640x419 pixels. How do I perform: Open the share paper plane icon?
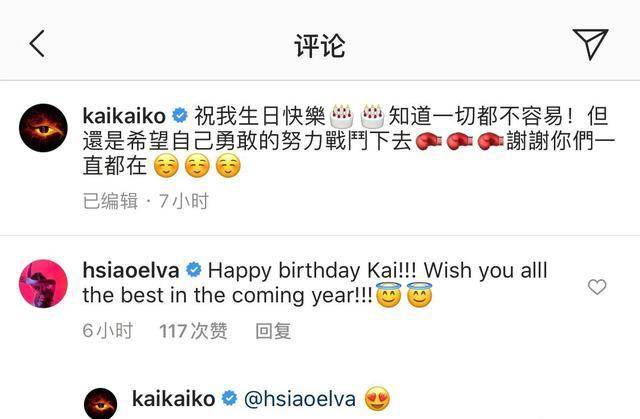pos(590,44)
